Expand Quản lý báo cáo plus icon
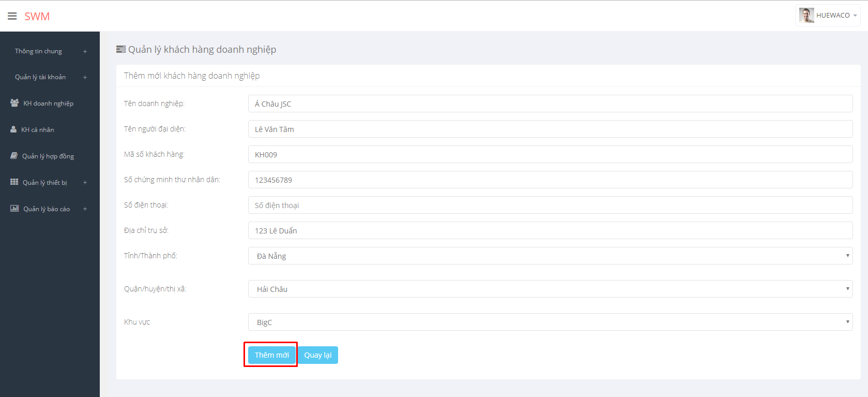Viewport: 868px width, 397px height. (85, 209)
